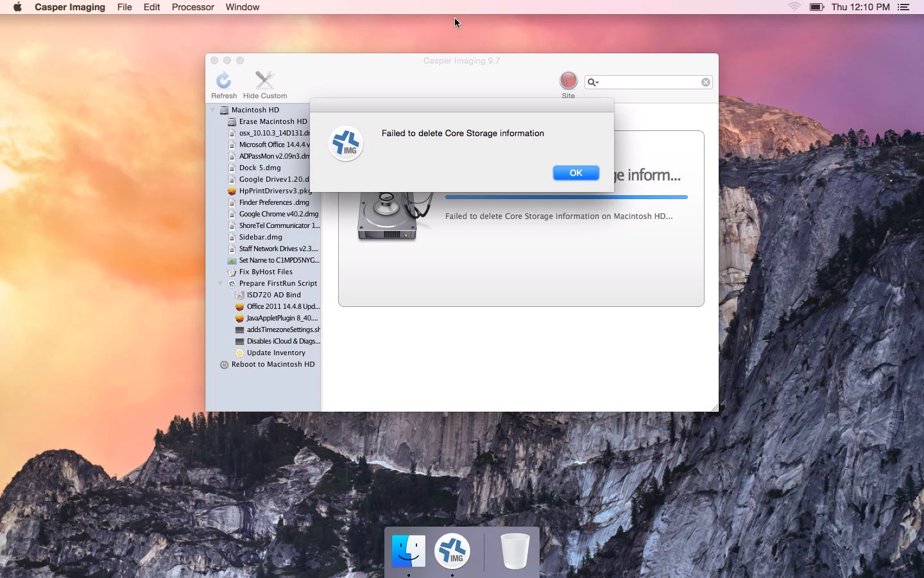Open the Edit menu
The image size is (924, 578).
[x=152, y=7]
